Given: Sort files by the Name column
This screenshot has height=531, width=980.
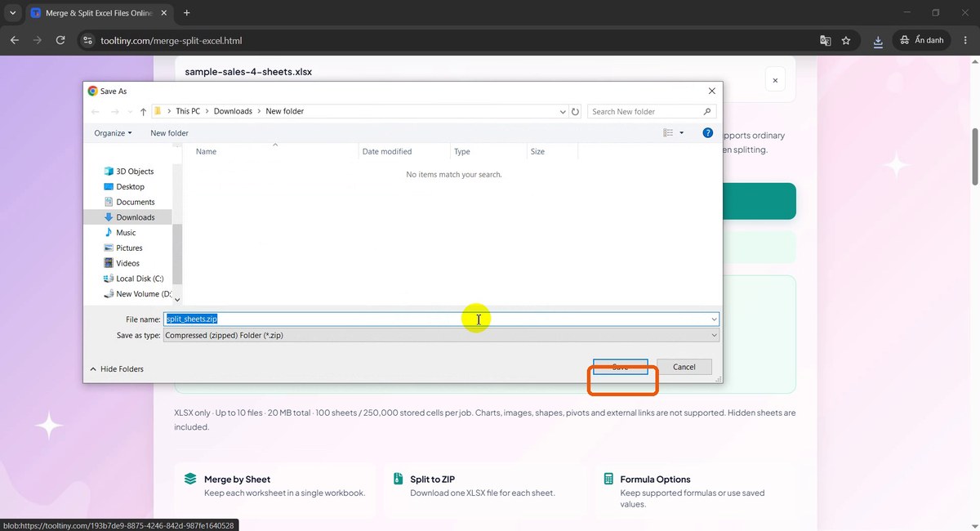Looking at the screenshot, I should point(271,151).
